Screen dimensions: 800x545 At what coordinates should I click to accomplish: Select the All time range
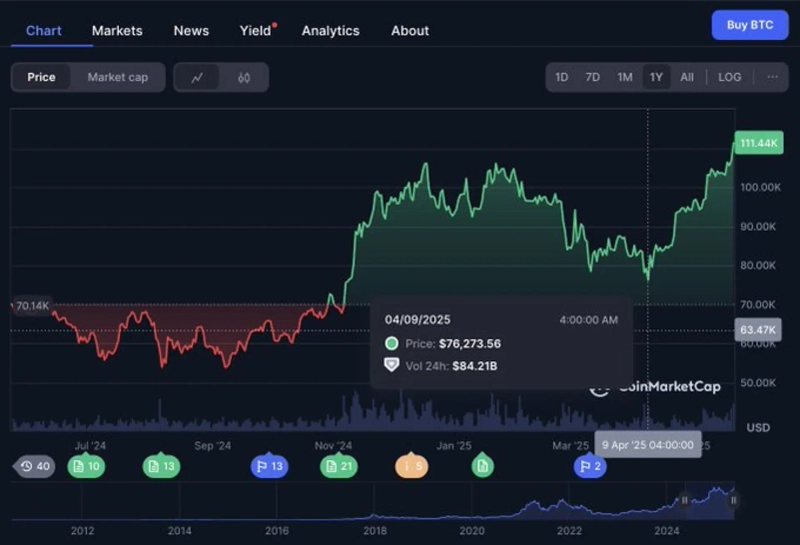pyautogui.click(x=687, y=77)
